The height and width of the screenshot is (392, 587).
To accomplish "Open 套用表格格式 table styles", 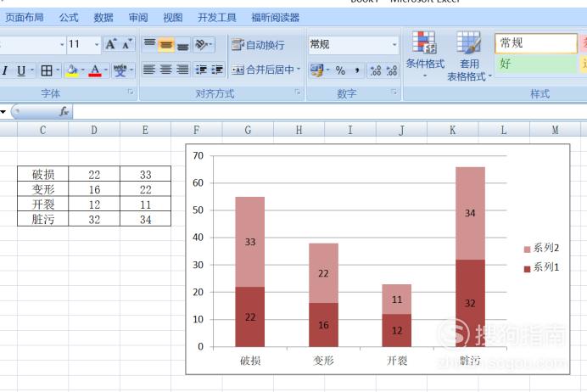I will 469,56.
